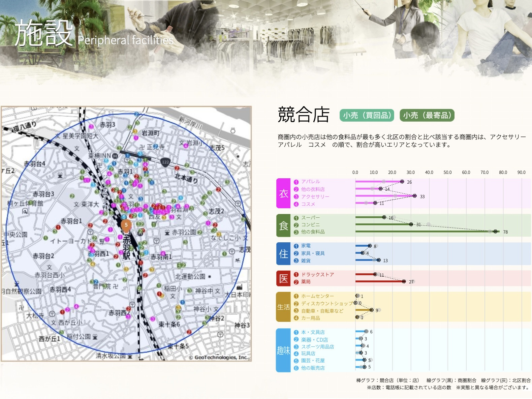This screenshot has height=399, width=532.
Task: Click the route 122 shield on map
Action: [165, 162]
